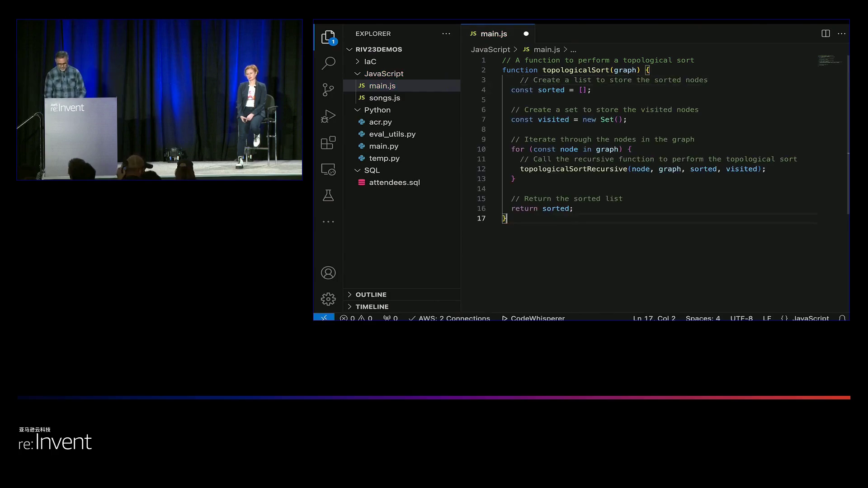Open the Accounts menu icon
Viewport: 868px width, 488px height.
click(x=328, y=273)
